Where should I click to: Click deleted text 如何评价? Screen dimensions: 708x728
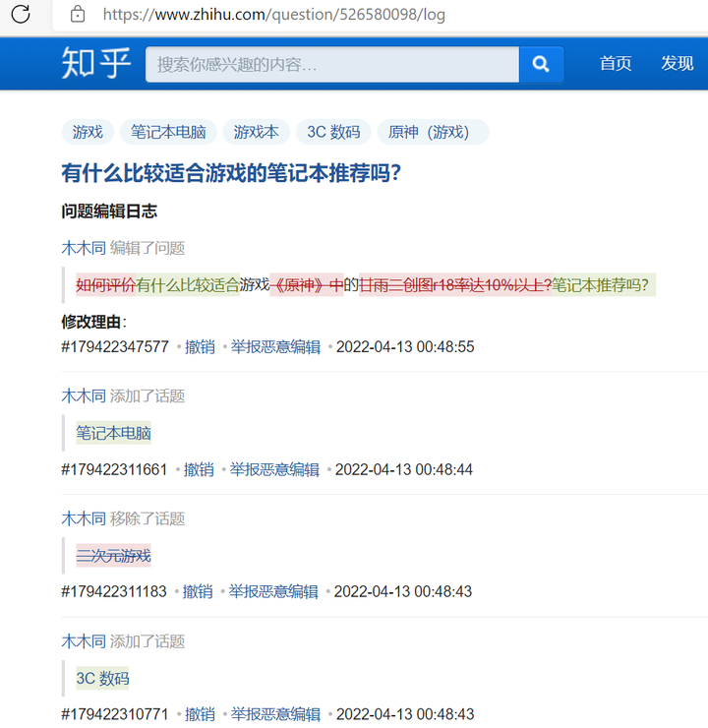pyautogui.click(x=106, y=284)
